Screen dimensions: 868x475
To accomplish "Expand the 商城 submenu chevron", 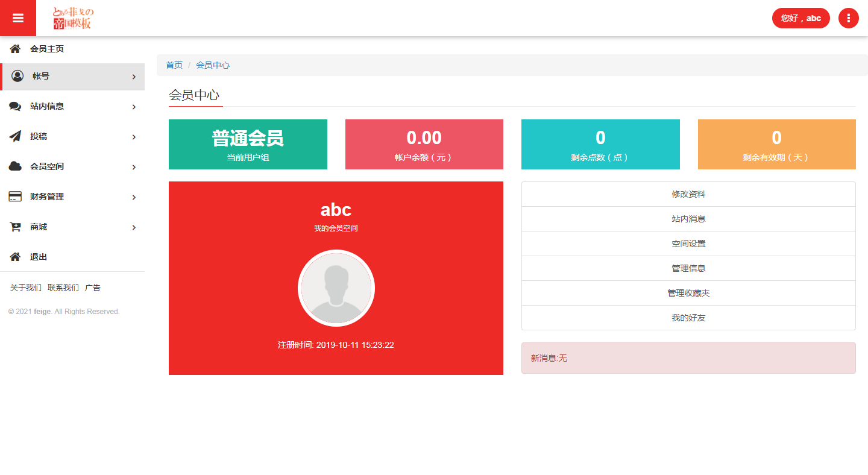I will 134,227.
